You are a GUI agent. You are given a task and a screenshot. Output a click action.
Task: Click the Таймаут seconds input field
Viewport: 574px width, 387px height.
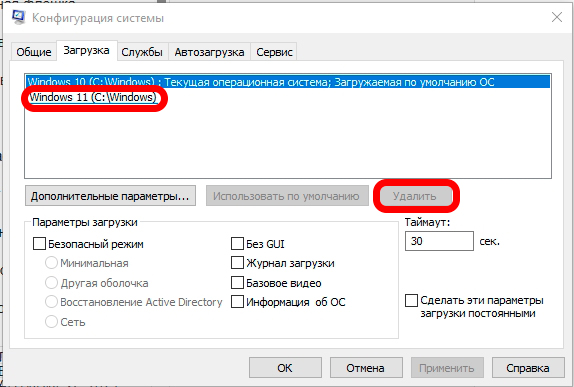tap(439, 241)
